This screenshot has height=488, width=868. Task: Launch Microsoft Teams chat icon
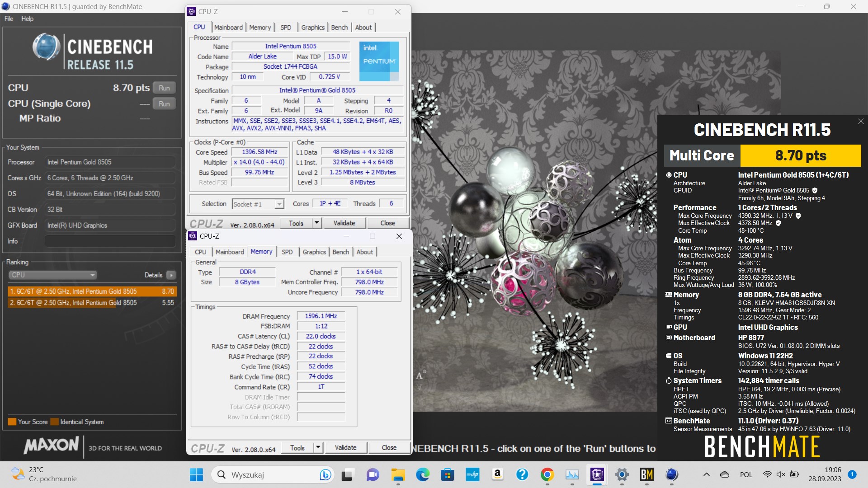pyautogui.click(x=373, y=474)
